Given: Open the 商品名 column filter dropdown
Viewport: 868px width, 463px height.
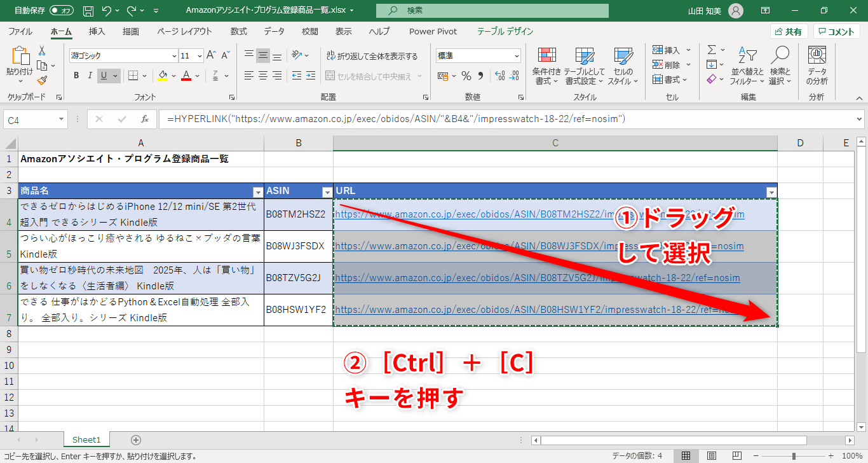Looking at the screenshot, I should point(258,191).
